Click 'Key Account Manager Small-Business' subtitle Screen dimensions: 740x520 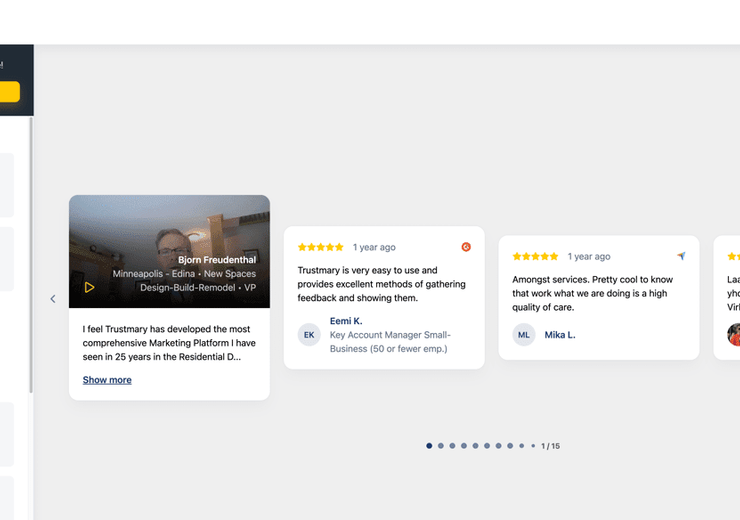pos(390,342)
